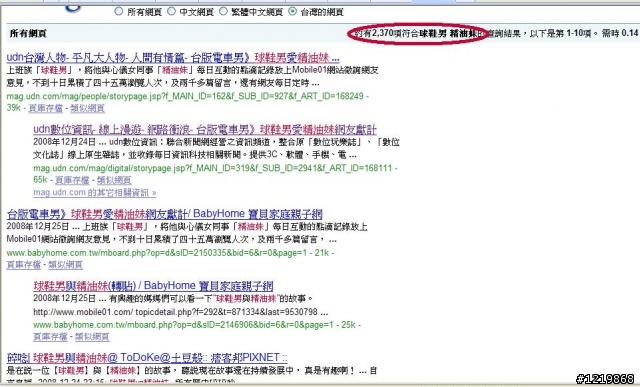640x387 pixels.
Task: Open the ToDoKe@土豆殼 痞客邦PIXNET result
Action: pyautogui.click(x=147, y=358)
